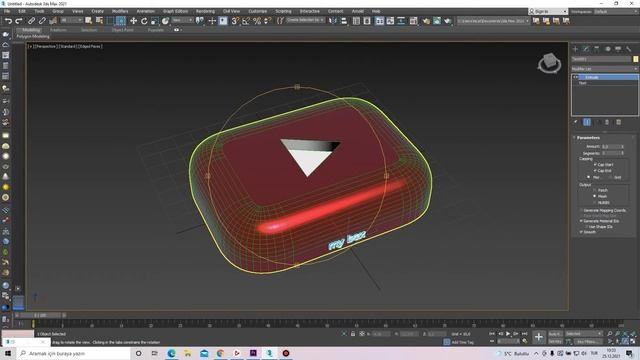Activate the Select and Rotate tool

(144, 21)
